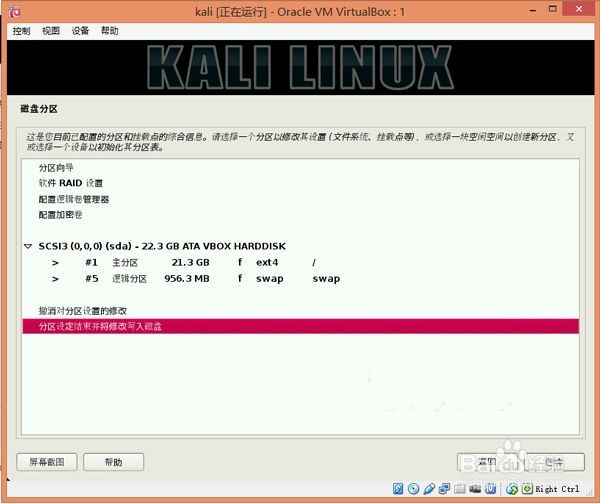The image size is (600, 504).
Task: Select SCSI3 (0,0,0) (sda) 22.3 GB disk row
Action: point(300,246)
